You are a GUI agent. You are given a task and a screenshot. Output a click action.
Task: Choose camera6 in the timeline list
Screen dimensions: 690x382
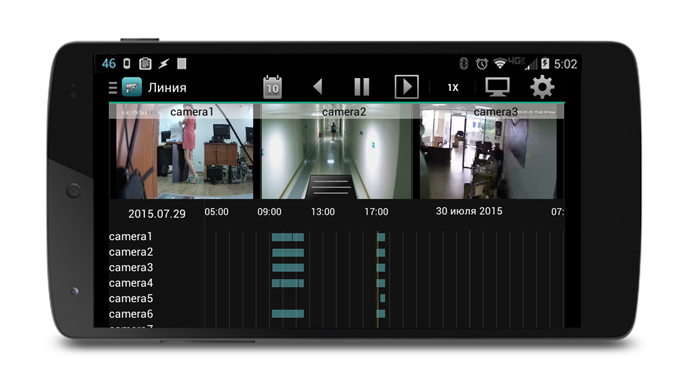(131, 314)
